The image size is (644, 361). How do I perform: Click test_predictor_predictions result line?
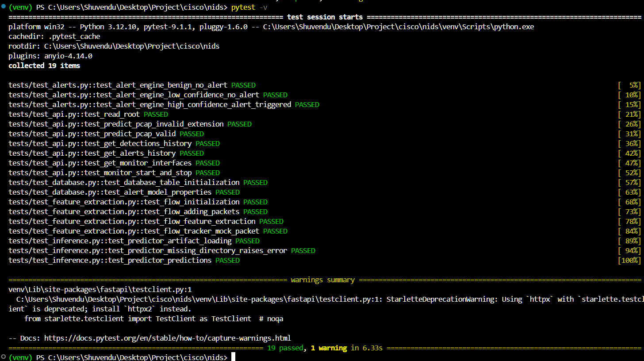click(x=124, y=261)
